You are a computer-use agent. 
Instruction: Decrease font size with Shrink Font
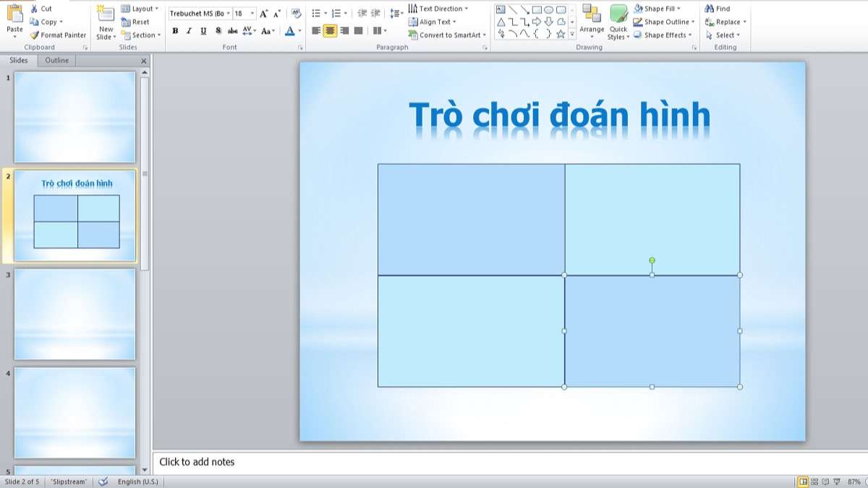[x=277, y=13]
